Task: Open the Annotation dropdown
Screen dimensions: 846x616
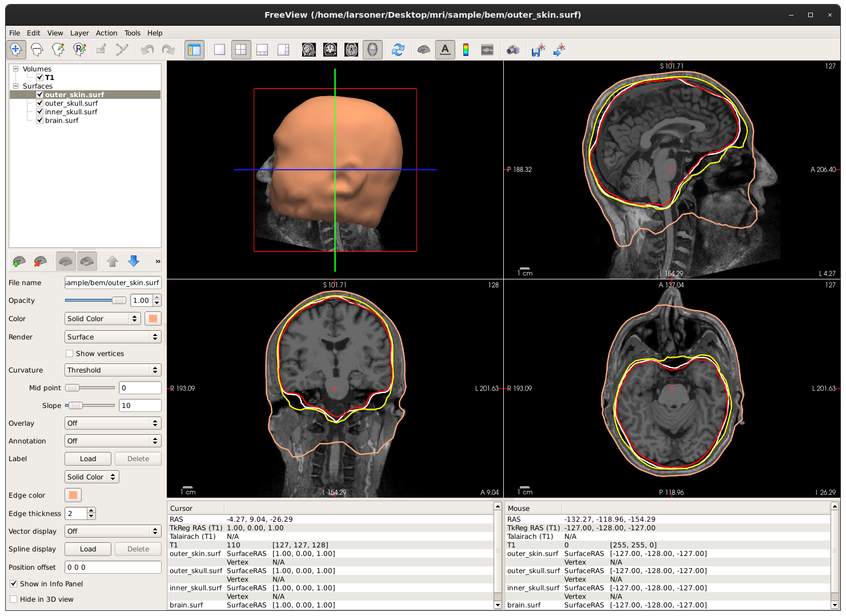Action: (x=113, y=441)
